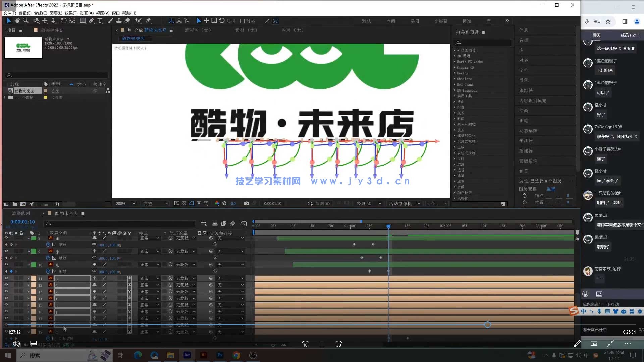The width and height of the screenshot is (644, 362).
Task: Select the Puppet Pin tool
Action: pos(148,20)
